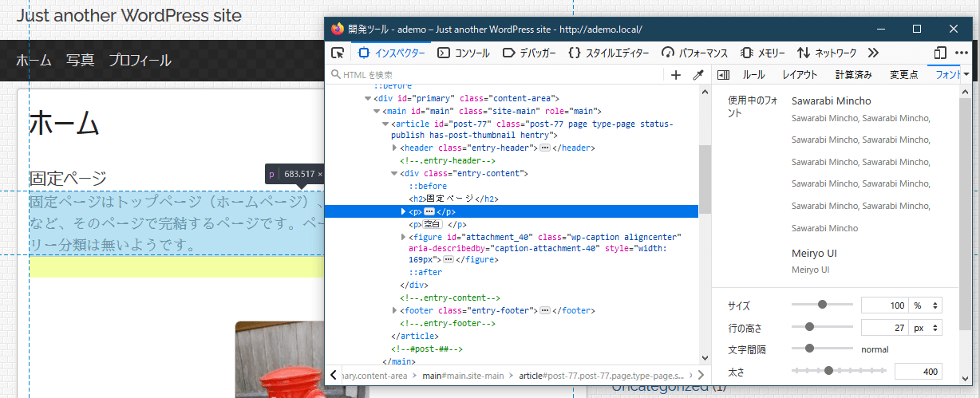980x398 pixels.
Task: Expand the selected p element node
Action: [404, 211]
